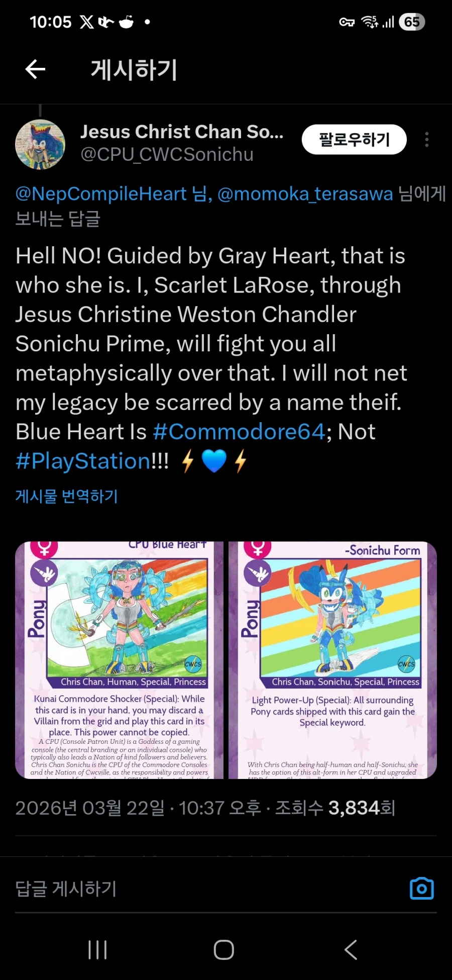The image size is (452, 980).
Task: Tap the 답글 게시하기 reply input field
Action: (x=211, y=889)
